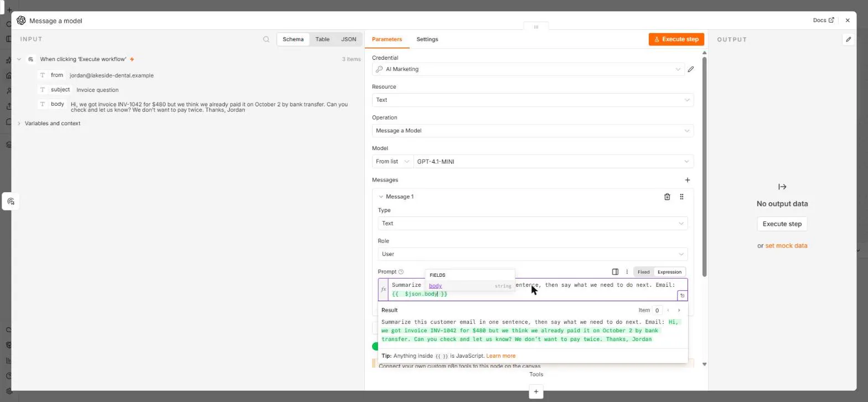Viewport: 868px width, 402px height.
Task: Collapse the Message 1 section
Action: tap(381, 197)
